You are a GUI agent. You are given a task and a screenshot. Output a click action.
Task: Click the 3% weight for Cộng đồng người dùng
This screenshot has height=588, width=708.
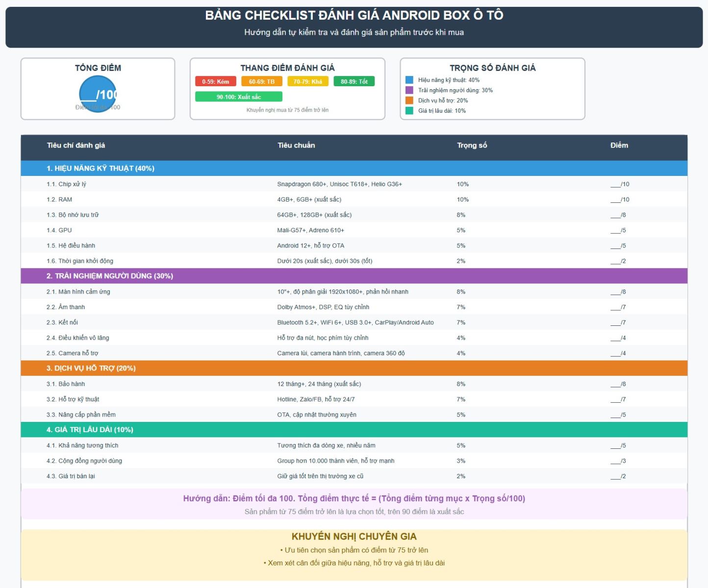[461, 461]
